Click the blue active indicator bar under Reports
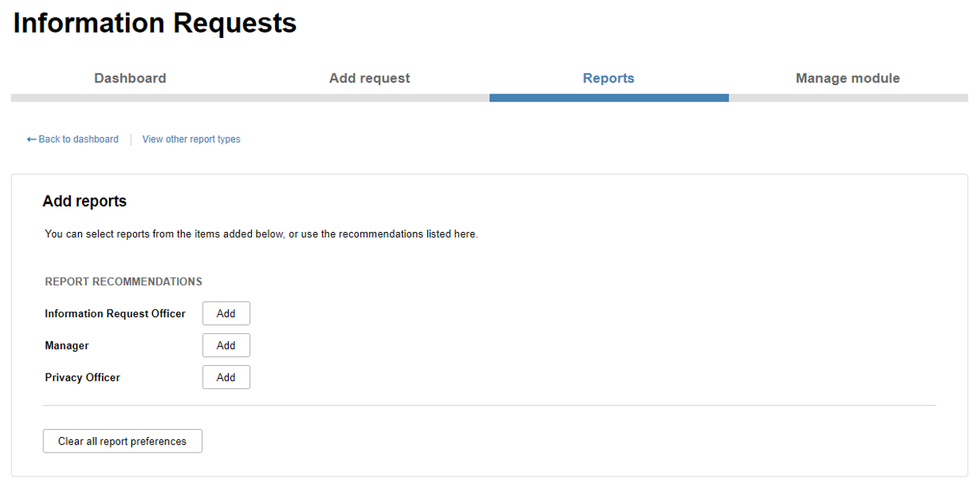 [609, 98]
